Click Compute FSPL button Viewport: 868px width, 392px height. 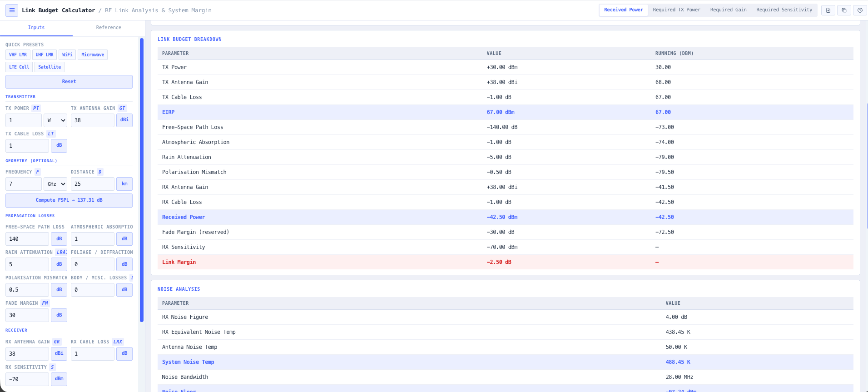click(x=69, y=200)
